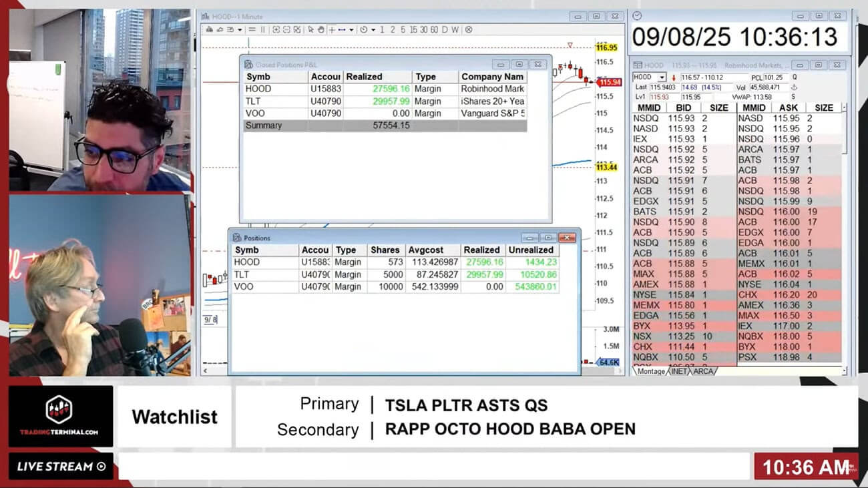Switch to the ARCA tab

tap(702, 371)
